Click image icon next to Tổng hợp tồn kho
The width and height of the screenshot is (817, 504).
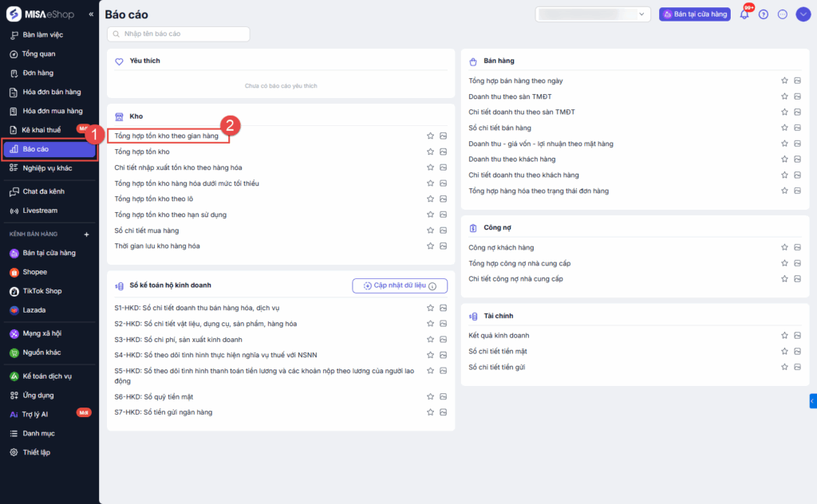pos(443,152)
